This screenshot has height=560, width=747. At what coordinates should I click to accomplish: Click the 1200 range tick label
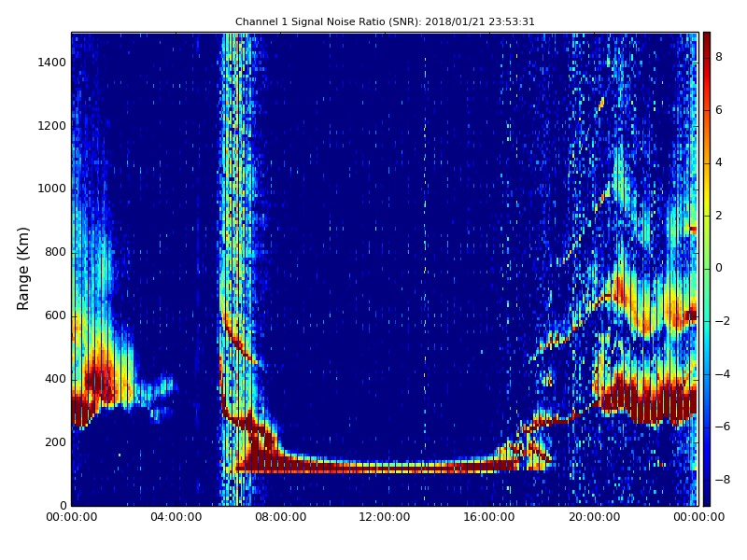pyautogui.click(x=52, y=126)
